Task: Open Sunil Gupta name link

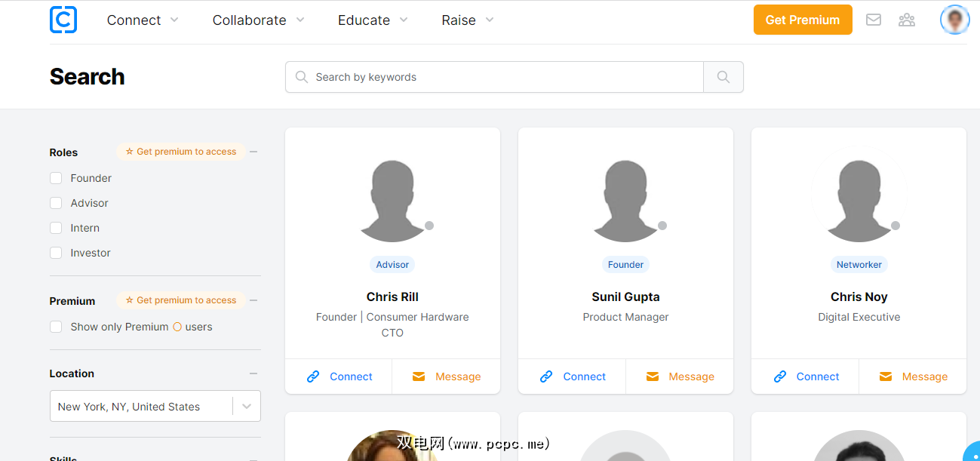Action: 625,297
